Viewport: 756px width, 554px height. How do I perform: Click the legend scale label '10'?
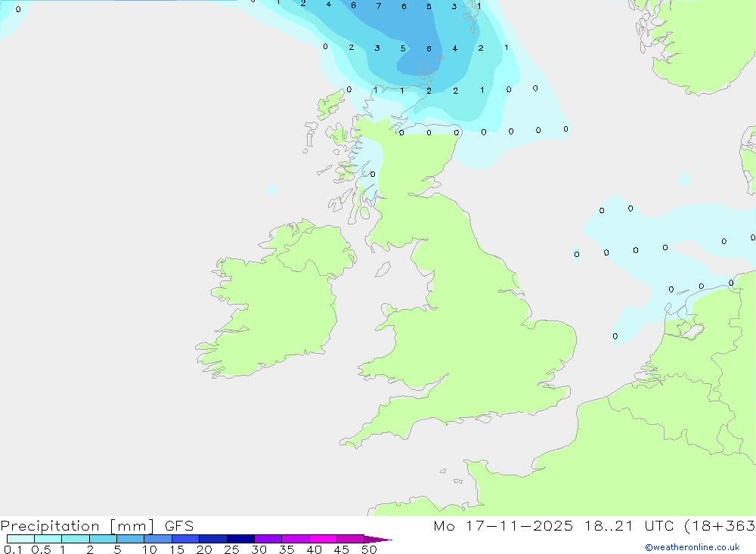pyautogui.click(x=149, y=549)
